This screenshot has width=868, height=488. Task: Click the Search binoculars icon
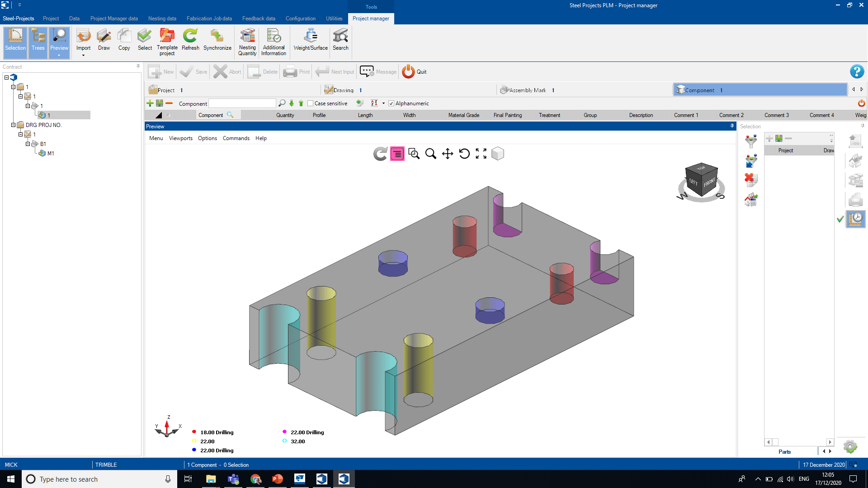pos(340,36)
